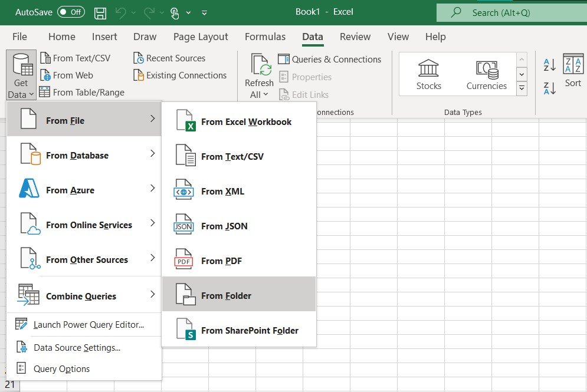The width and height of the screenshot is (587, 392).
Task: Open Query Options
Action: [x=84, y=369]
